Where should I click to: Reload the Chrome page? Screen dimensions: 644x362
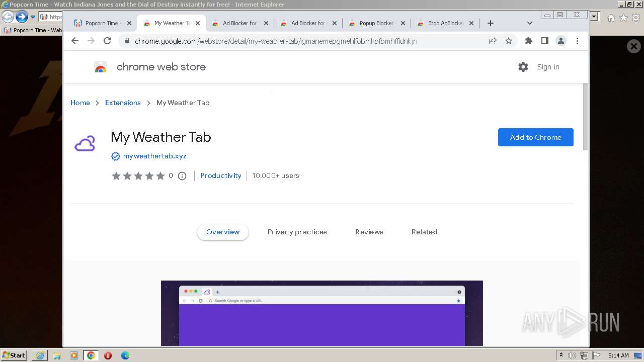[107, 41]
